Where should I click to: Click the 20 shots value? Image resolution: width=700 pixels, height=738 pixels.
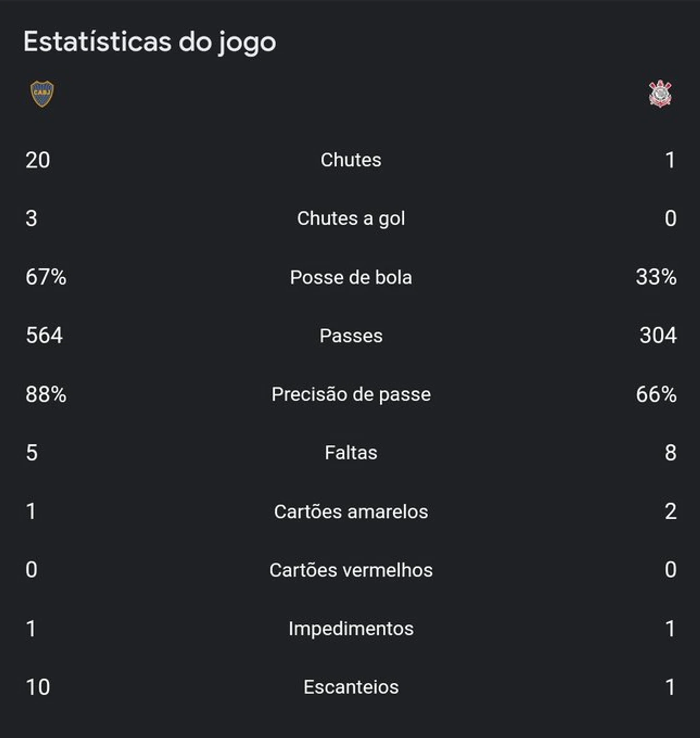[x=38, y=160]
